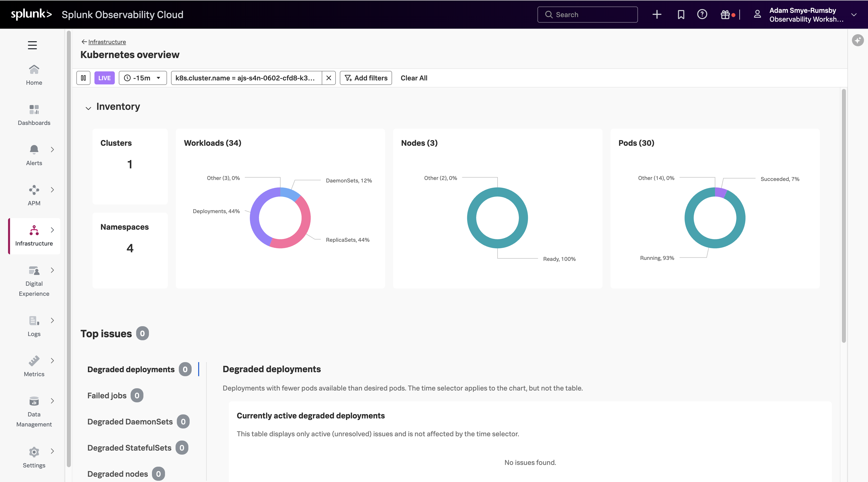Image resolution: width=868 pixels, height=482 pixels.
Task: Remove the k8s.cluster.name filter
Action: (x=329, y=78)
